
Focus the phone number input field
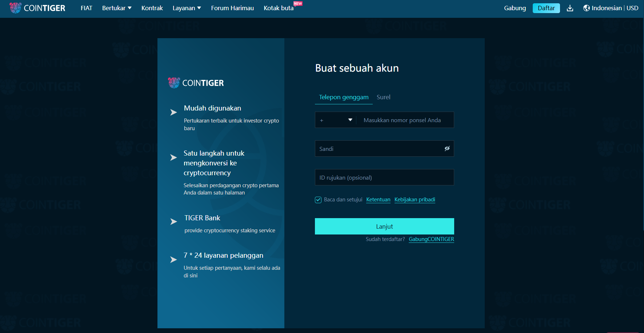pyautogui.click(x=405, y=120)
